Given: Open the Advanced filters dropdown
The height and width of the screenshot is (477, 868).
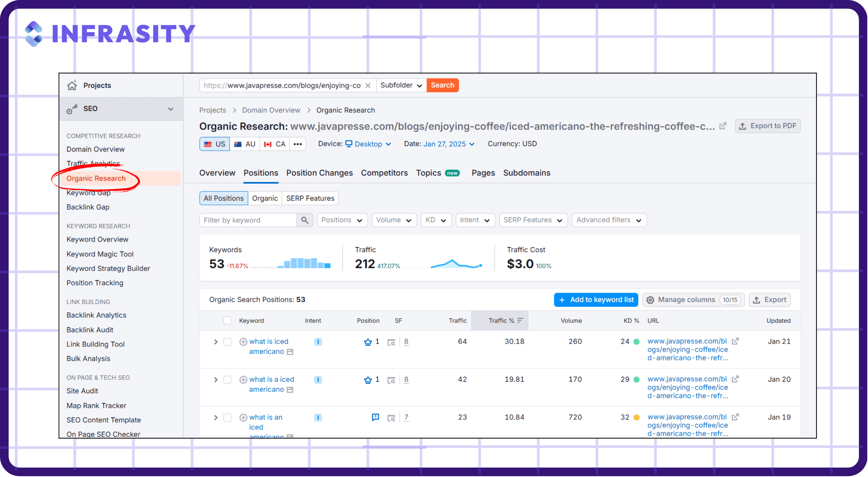Looking at the screenshot, I should point(610,220).
